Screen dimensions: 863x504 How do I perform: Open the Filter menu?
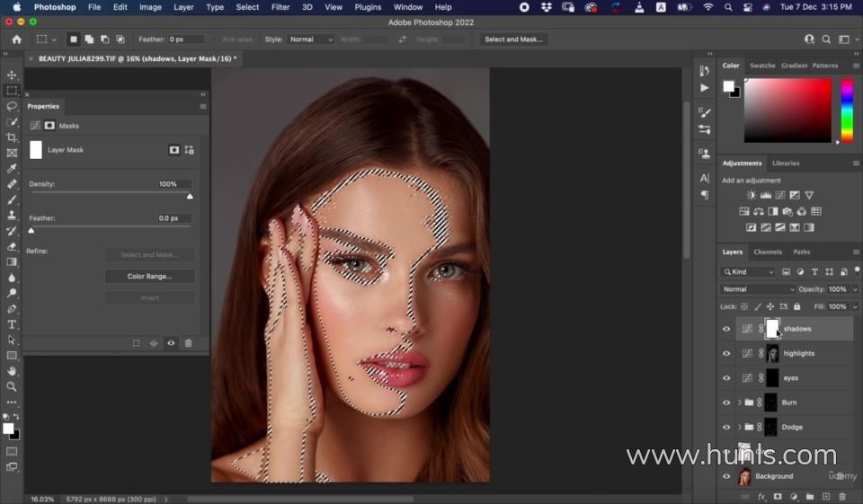click(x=280, y=7)
